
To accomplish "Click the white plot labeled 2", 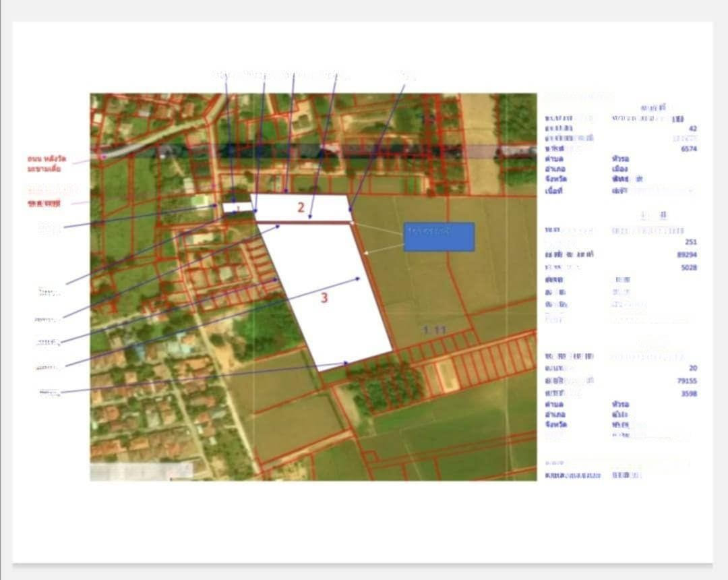I will coord(301,208).
